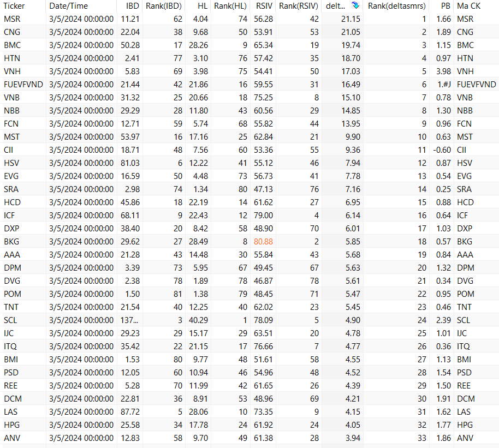
Task: Select the CII ticker in first column
Action: click(9, 150)
